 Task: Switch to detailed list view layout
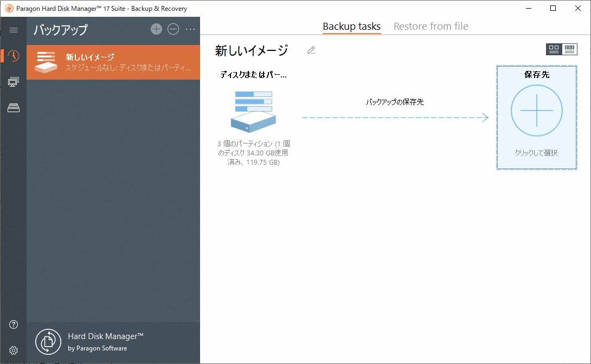point(570,49)
